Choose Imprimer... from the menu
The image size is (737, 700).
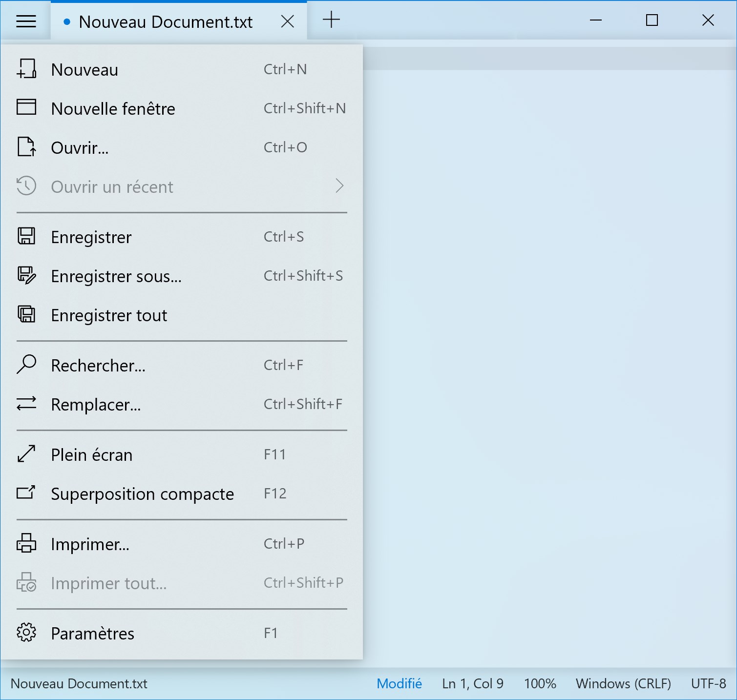pyautogui.click(x=182, y=544)
